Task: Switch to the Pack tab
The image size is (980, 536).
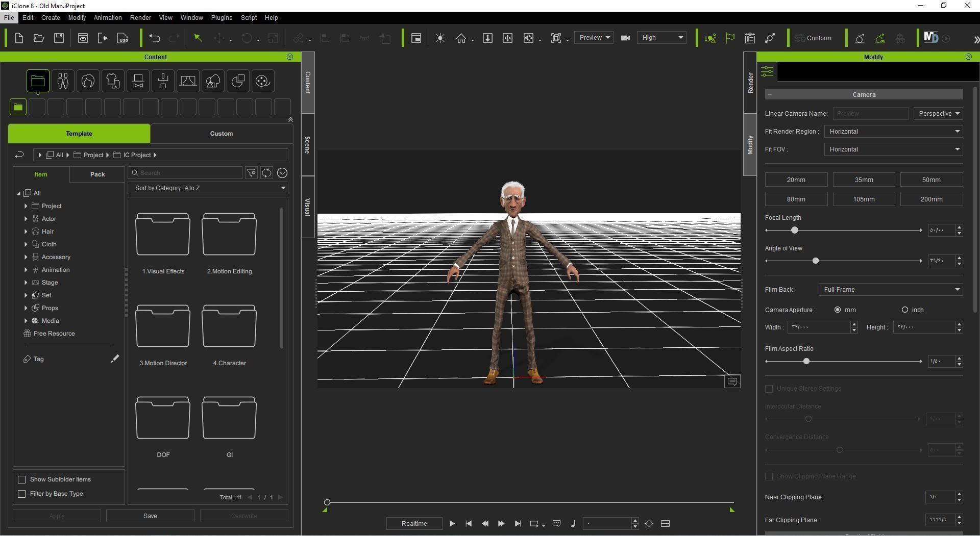Action: point(97,174)
